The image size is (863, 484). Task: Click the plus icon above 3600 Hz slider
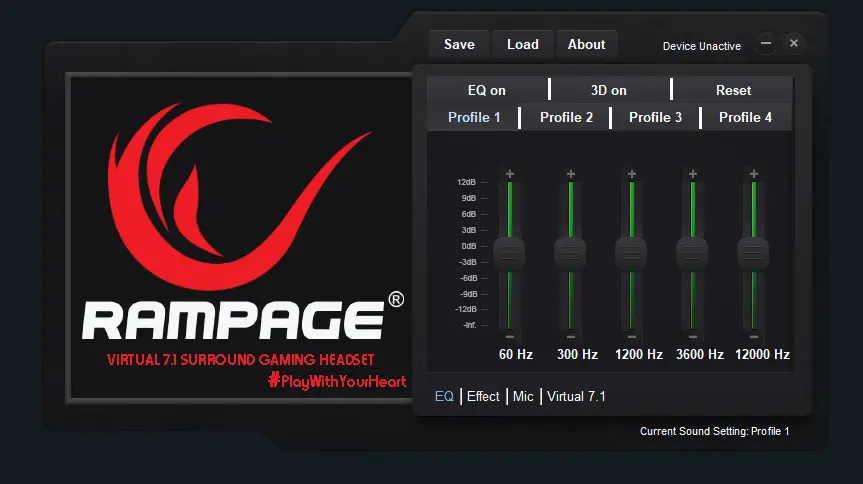tap(693, 174)
